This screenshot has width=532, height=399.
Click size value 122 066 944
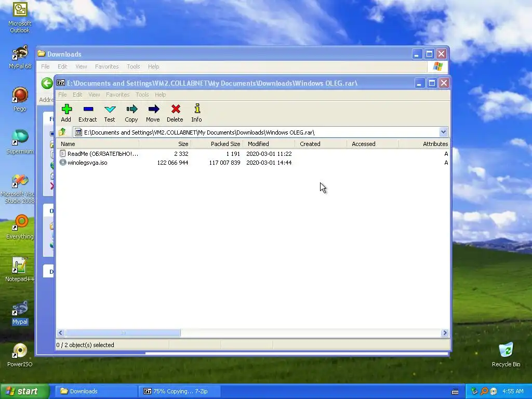click(x=172, y=163)
